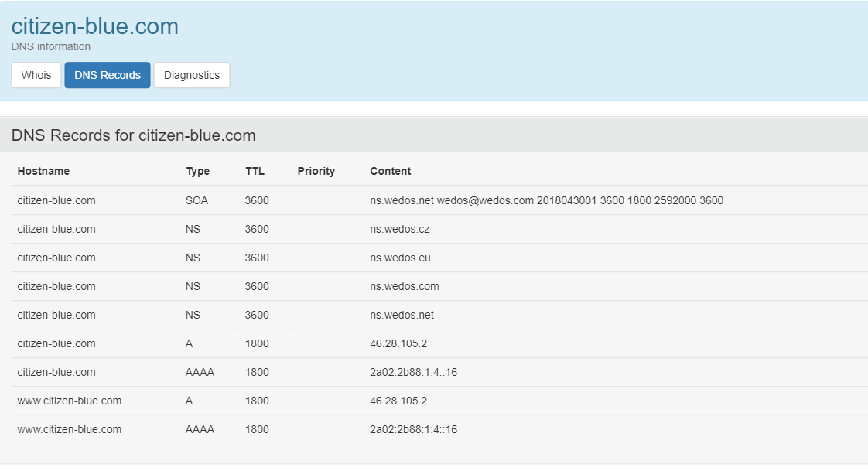The image size is (868, 471).
Task: Click the Content column header
Action: pos(390,171)
